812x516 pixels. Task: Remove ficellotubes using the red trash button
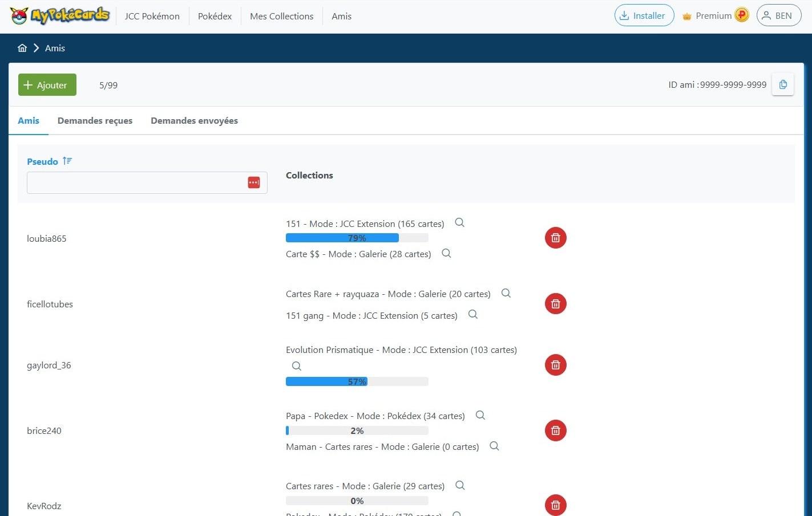[x=555, y=304]
